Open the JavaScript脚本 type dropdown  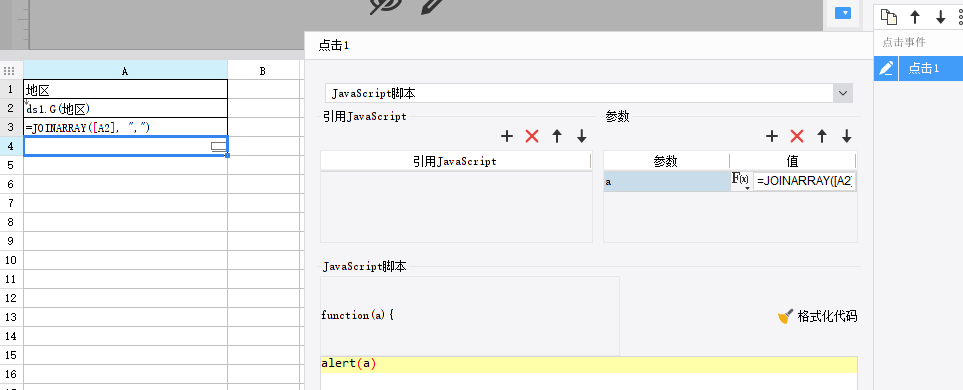click(843, 93)
